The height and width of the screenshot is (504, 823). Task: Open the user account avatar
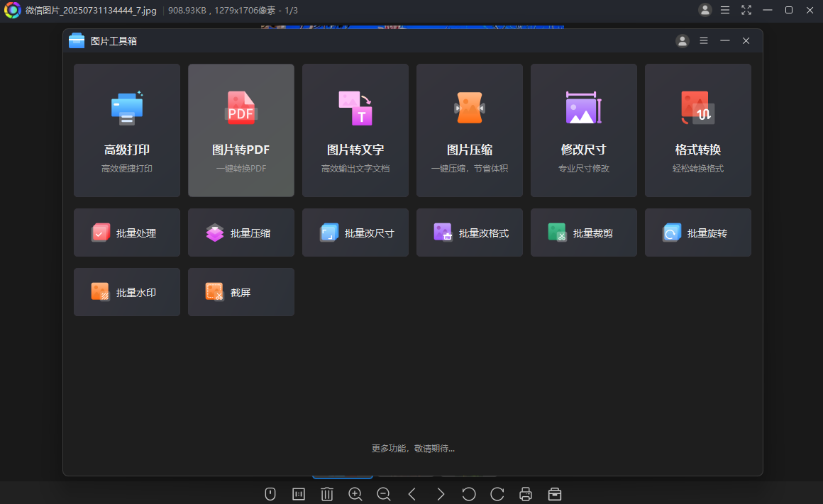coord(682,40)
